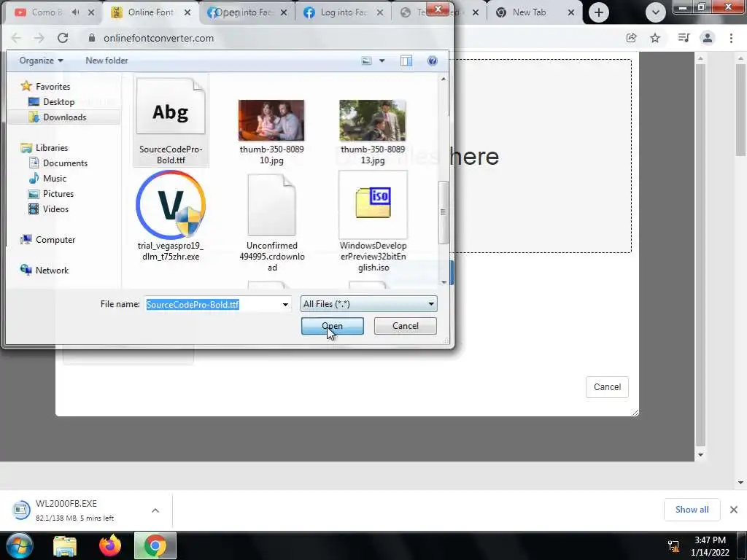Screen dimensions: 747x560
Task: Expand the File name history dropdown
Action: point(285,304)
